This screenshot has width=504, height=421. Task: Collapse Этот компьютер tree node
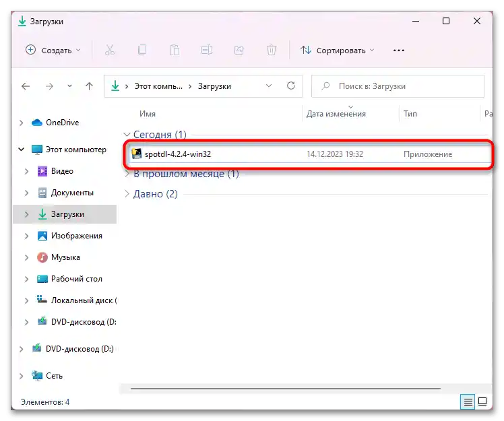coord(21,150)
